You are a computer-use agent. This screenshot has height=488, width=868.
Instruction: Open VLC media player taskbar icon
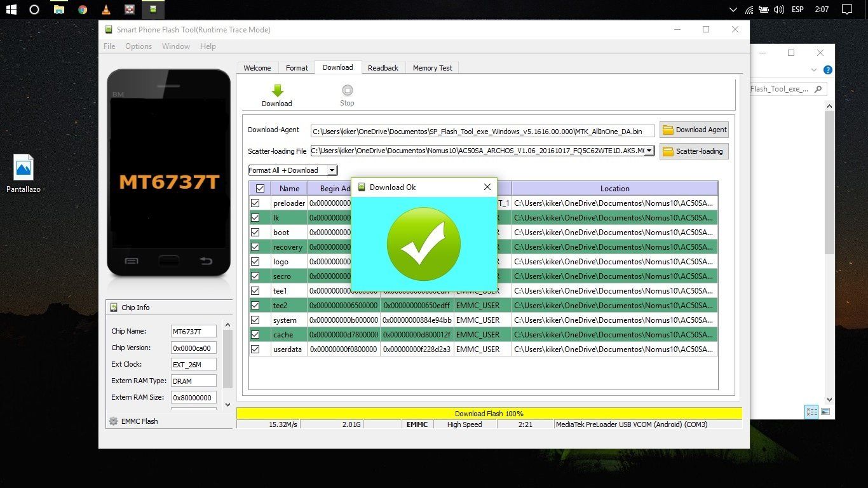click(x=106, y=10)
